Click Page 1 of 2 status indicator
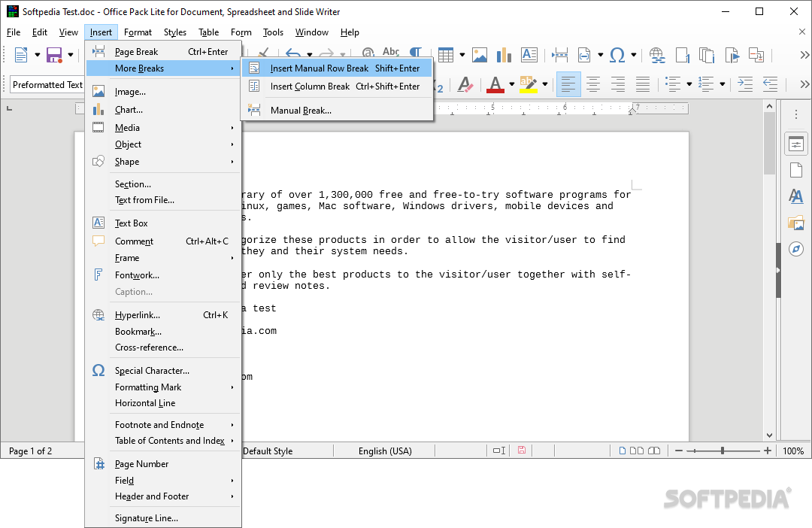The width and height of the screenshot is (812, 528). 31,451
